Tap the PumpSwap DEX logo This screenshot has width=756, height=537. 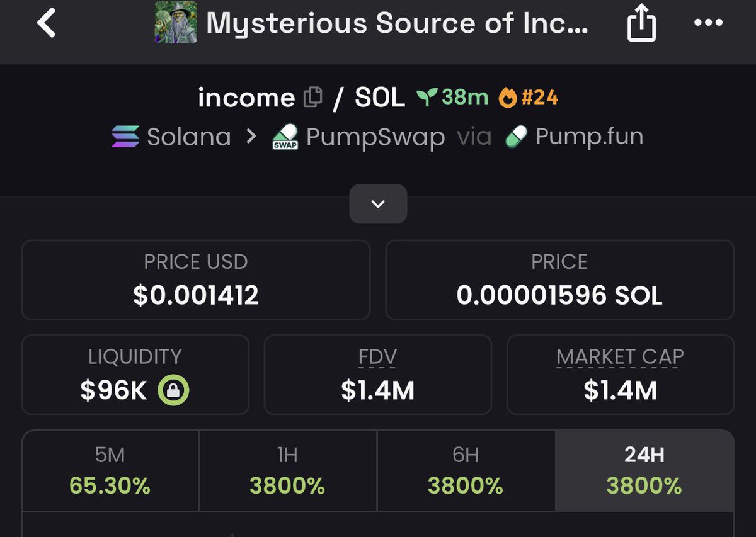[x=285, y=137]
